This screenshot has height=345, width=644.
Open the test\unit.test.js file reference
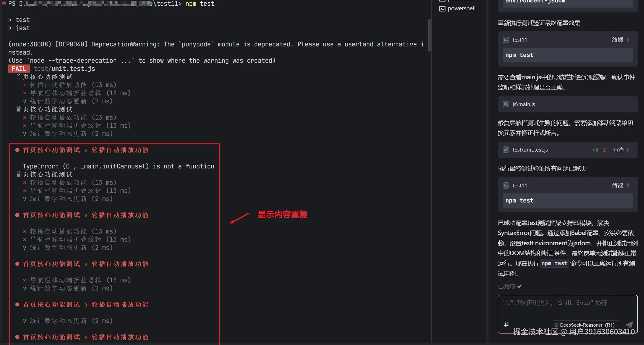coord(530,150)
